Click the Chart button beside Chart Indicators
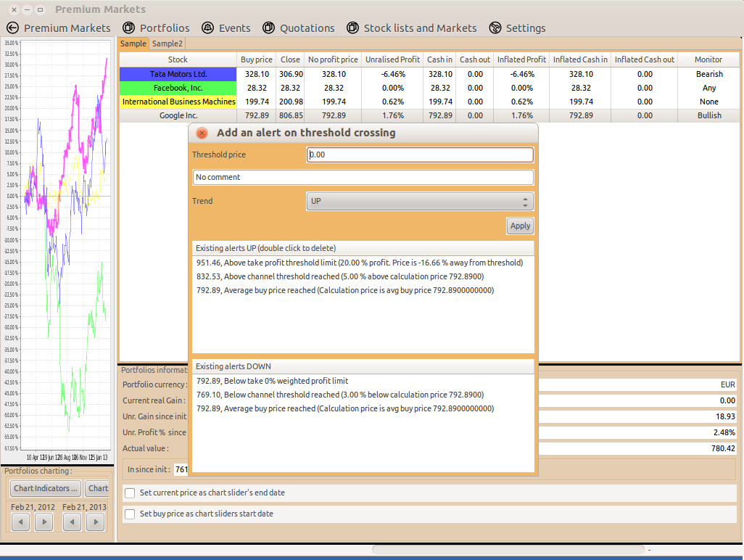The width and height of the screenshot is (744, 560). (x=97, y=488)
